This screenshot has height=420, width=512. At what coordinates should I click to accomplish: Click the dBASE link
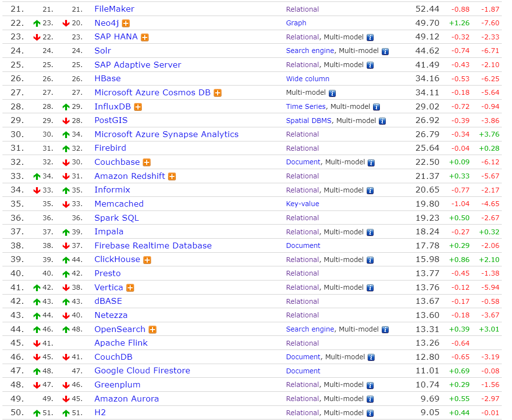(x=108, y=301)
